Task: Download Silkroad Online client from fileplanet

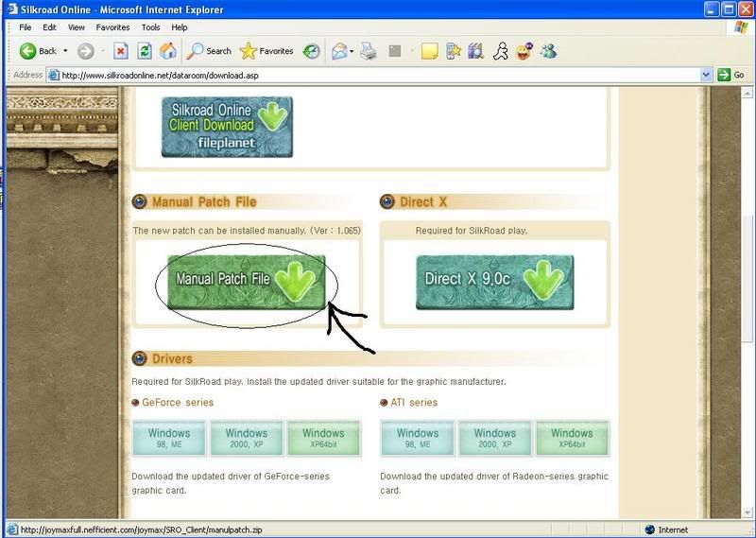Action: tap(227, 127)
